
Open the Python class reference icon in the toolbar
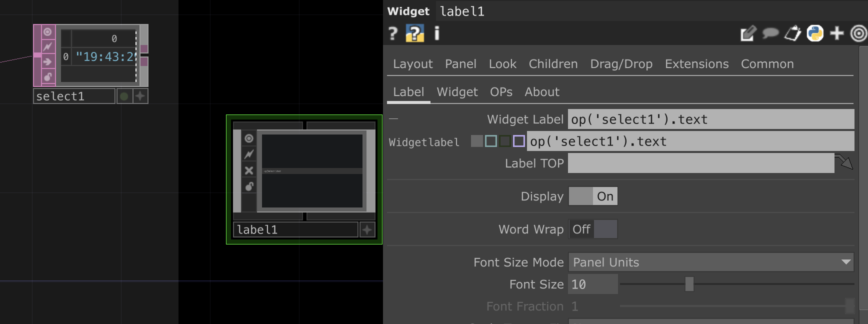[x=815, y=33]
